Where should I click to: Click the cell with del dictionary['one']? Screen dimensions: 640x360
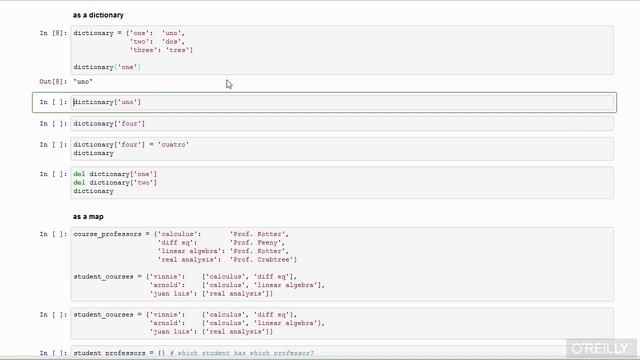(342, 182)
